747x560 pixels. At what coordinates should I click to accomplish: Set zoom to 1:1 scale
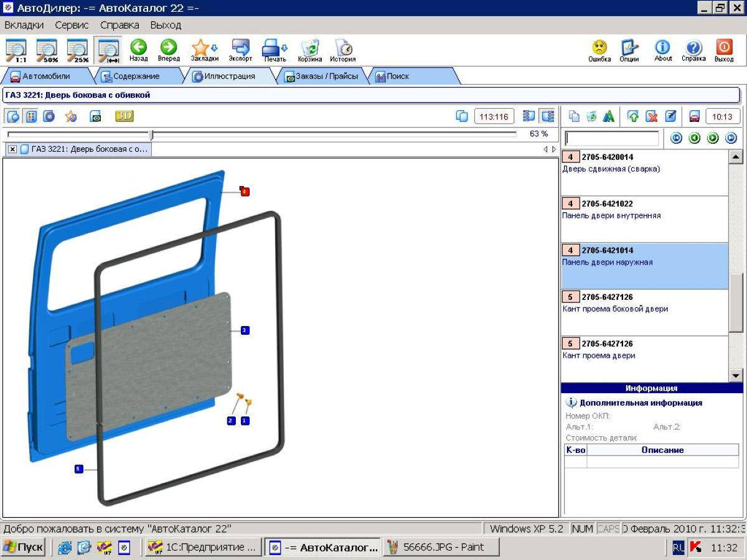(x=16, y=50)
